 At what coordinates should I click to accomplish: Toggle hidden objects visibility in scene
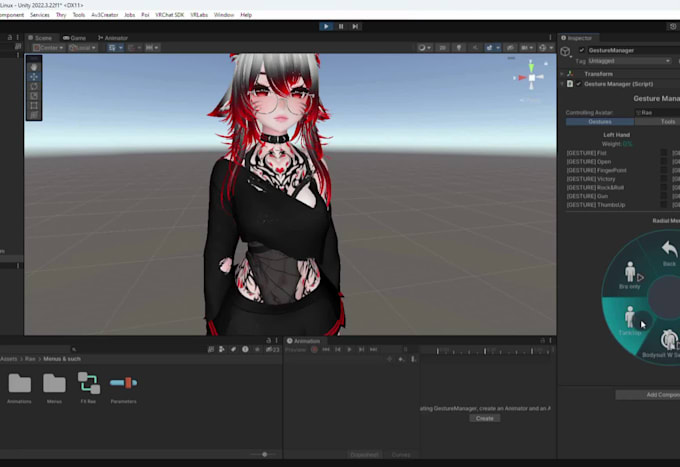510,48
